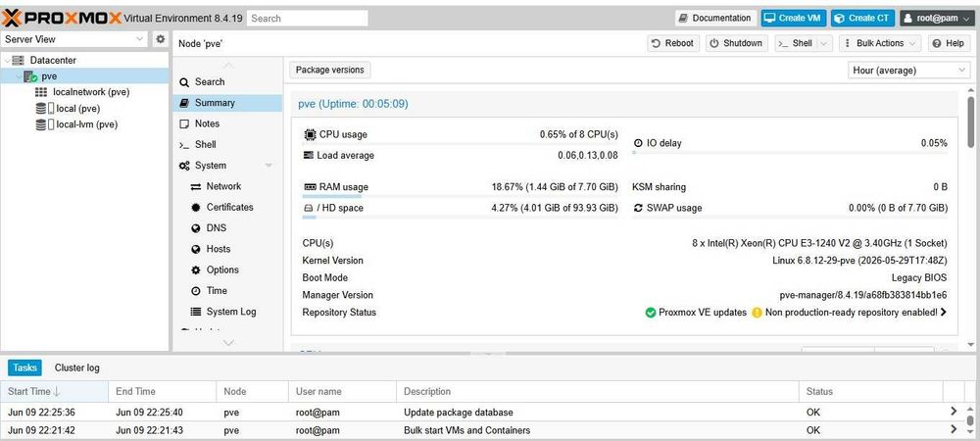The height and width of the screenshot is (441, 980).
Task: Click the localnetwork (pve) grid icon
Action: (41, 92)
